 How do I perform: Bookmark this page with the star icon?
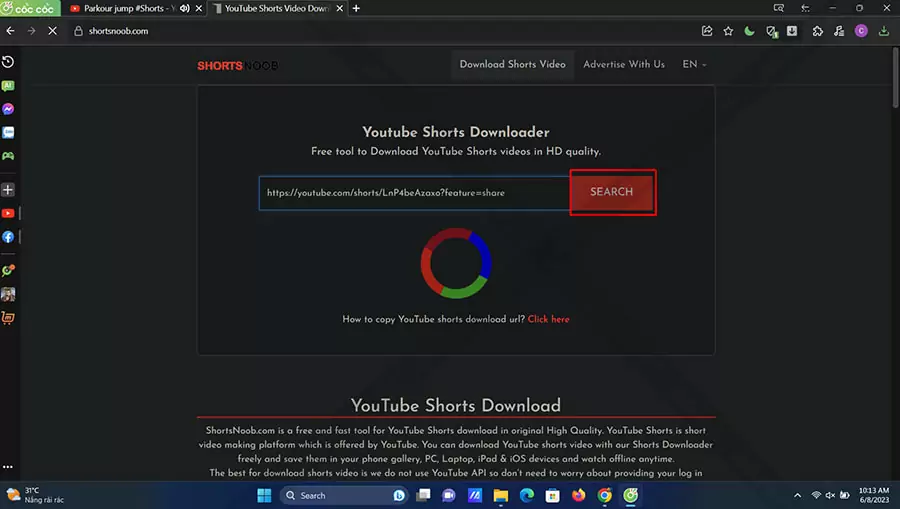click(x=728, y=31)
